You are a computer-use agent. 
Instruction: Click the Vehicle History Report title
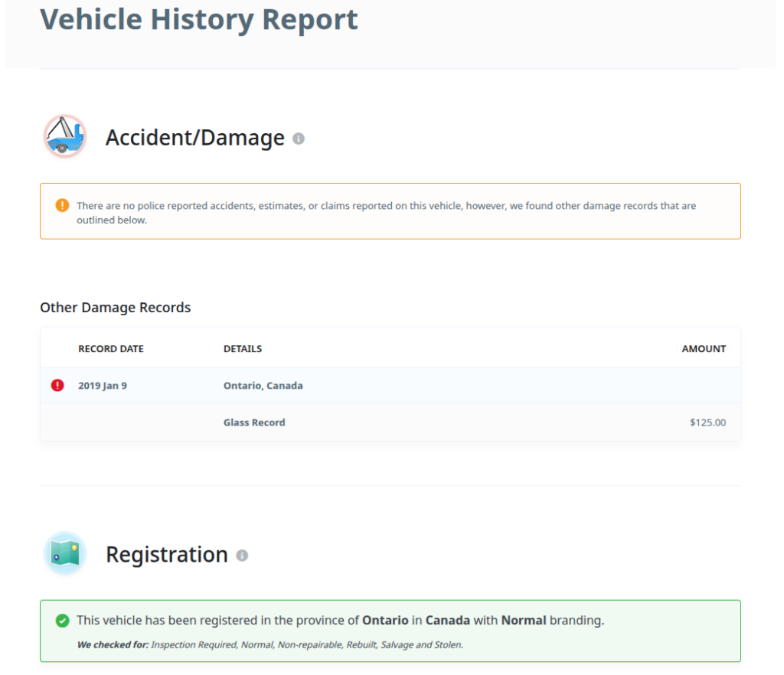pos(199,20)
